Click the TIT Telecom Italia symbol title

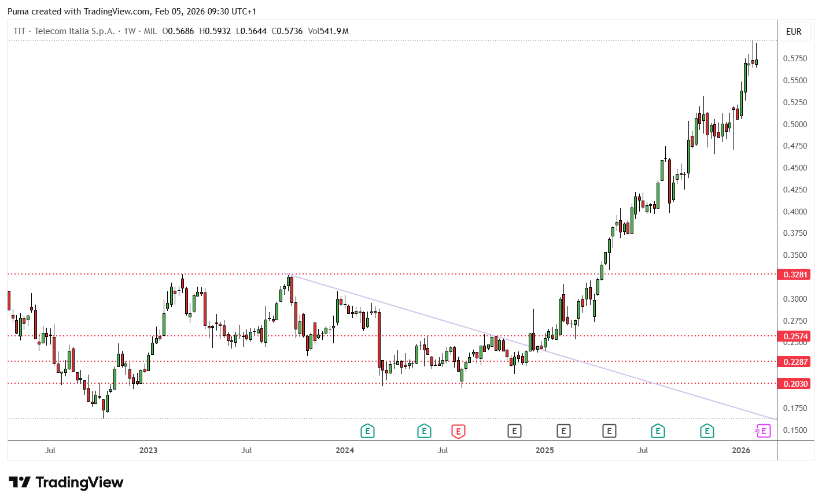(64, 31)
